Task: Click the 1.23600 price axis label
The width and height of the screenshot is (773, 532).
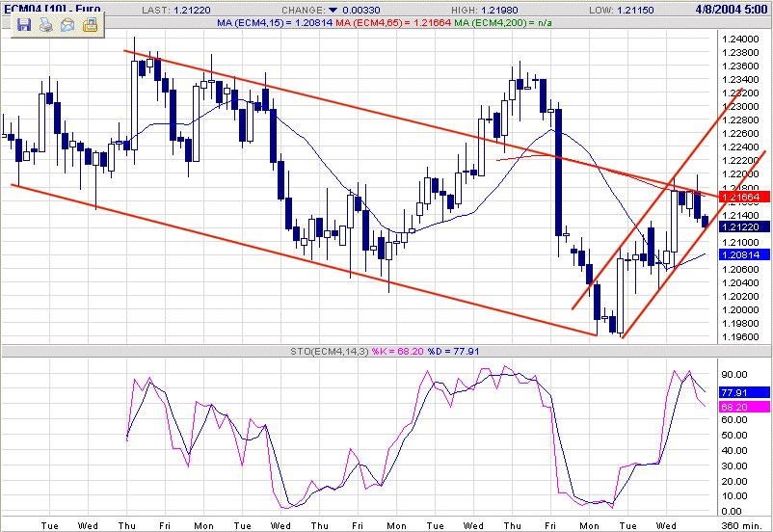Action: tap(740, 66)
